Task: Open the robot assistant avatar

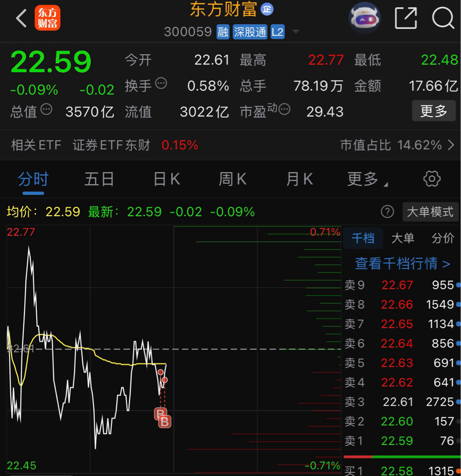Action: (x=364, y=18)
